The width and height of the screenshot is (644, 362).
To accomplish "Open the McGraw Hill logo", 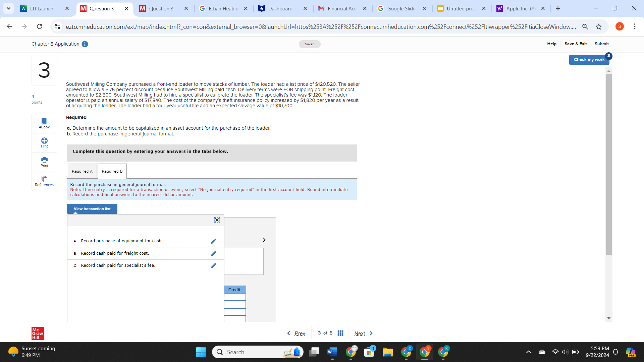I will (38, 333).
